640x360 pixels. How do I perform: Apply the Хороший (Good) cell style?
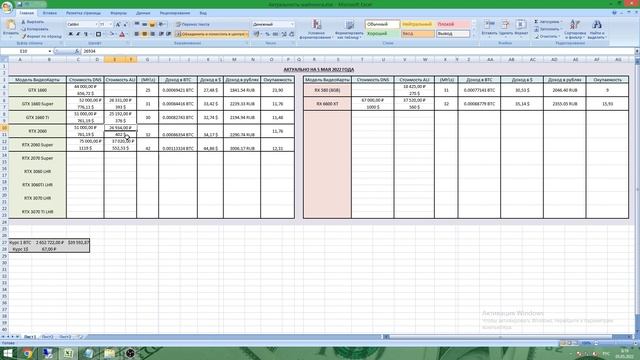tap(382, 34)
